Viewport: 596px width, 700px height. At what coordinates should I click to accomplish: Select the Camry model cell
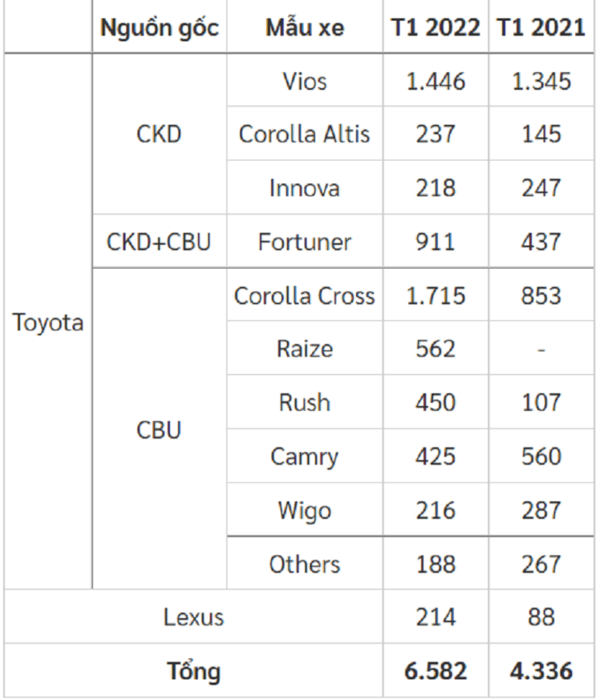[x=305, y=456]
